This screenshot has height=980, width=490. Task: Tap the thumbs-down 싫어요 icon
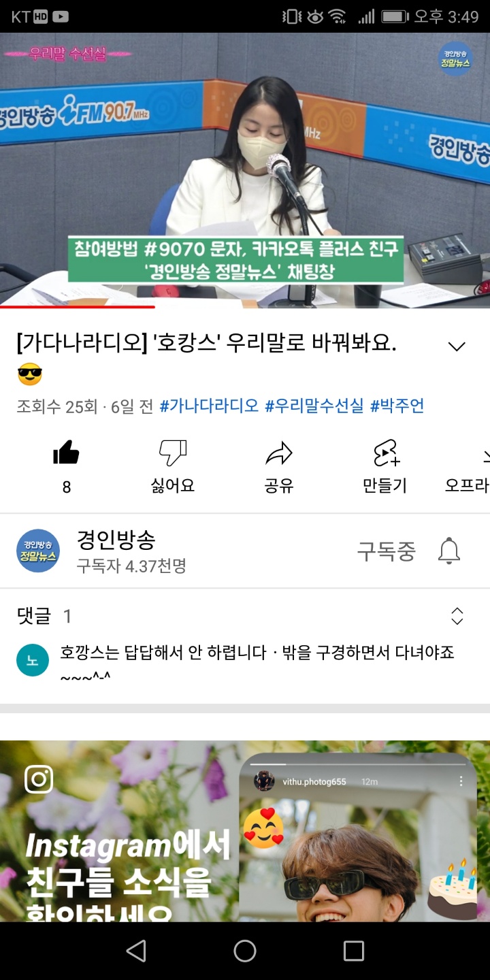pyautogui.click(x=172, y=453)
